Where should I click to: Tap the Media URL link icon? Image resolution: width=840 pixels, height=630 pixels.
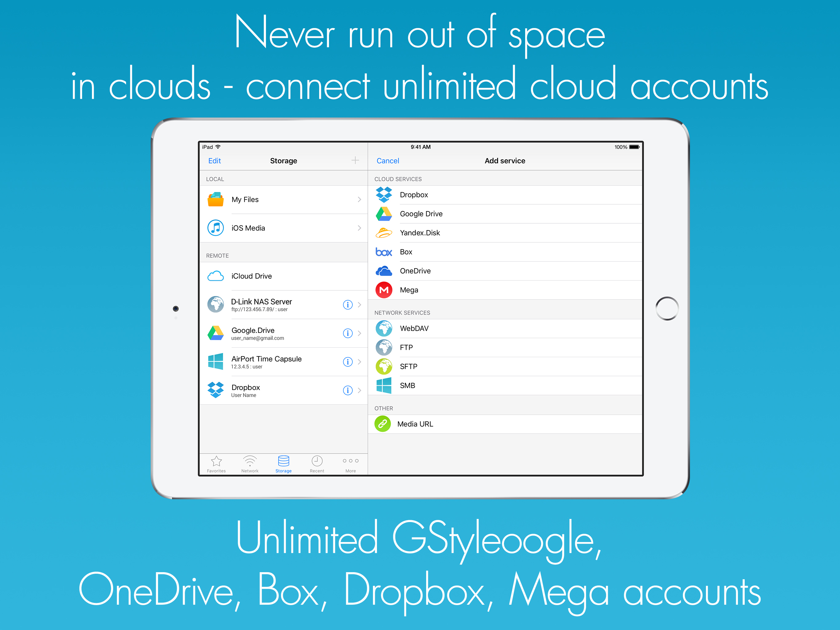click(382, 424)
